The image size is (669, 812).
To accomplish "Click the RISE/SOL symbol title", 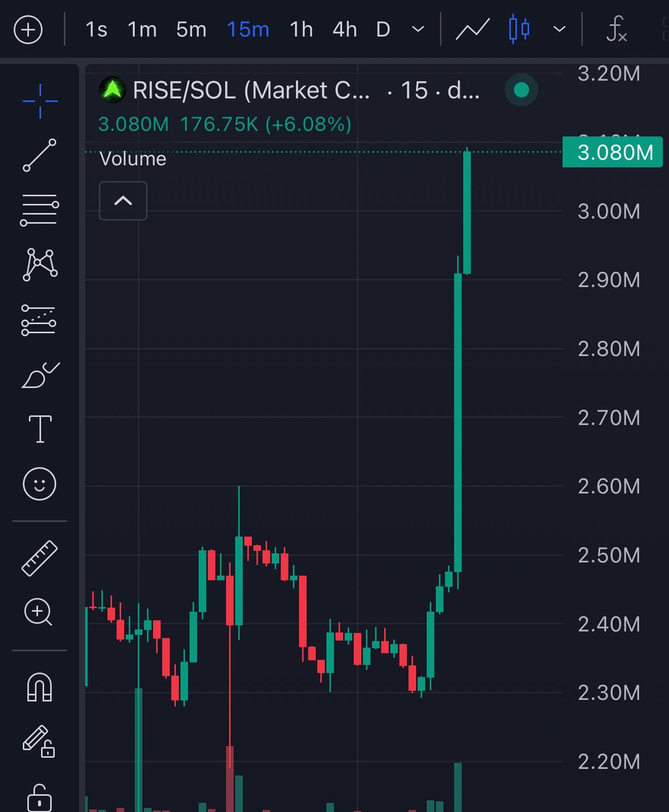I will (252, 91).
